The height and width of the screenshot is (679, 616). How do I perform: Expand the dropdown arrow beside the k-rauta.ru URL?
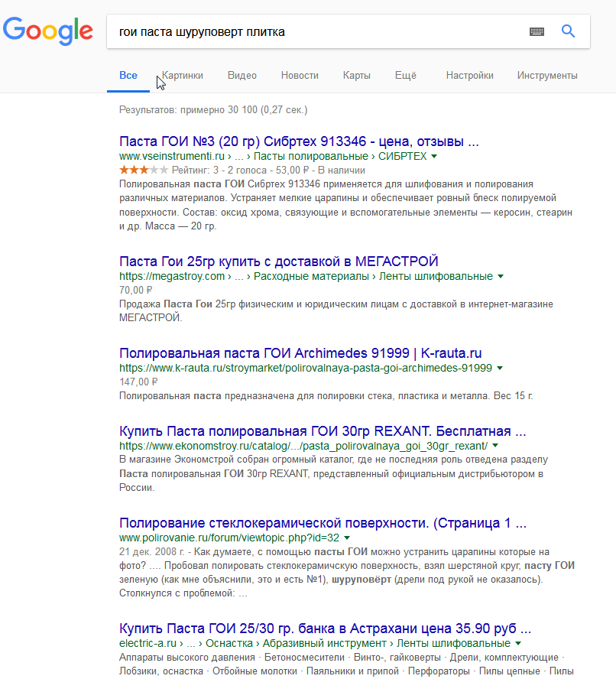tap(500, 368)
